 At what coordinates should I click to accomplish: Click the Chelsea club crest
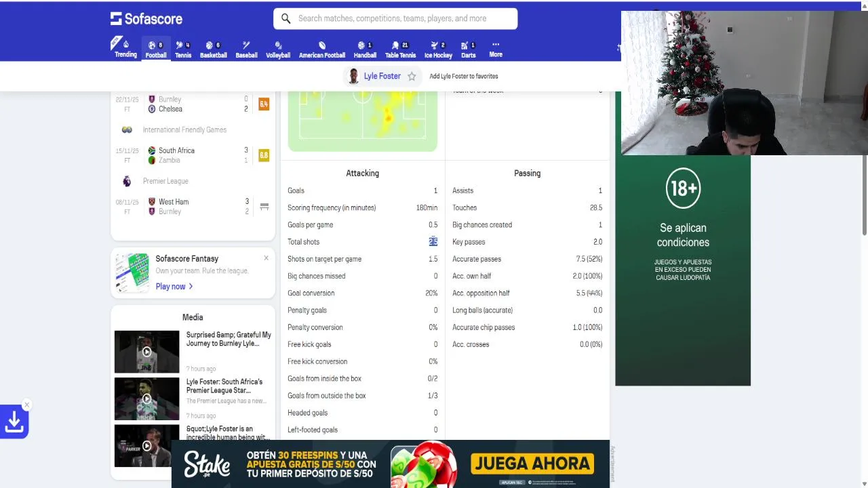coord(152,109)
